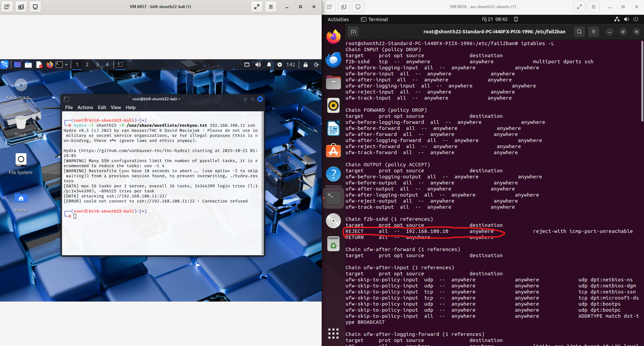The width and height of the screenshot is (644, 346).
Task: Switch to workspace 3 in Kali panel
Action: pos(97,65)
